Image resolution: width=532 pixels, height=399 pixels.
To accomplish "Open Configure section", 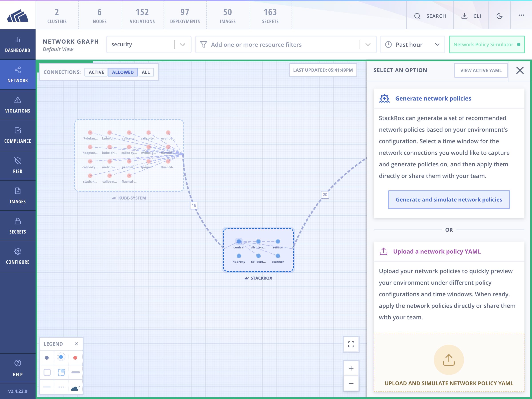I will tap(18, 256).
